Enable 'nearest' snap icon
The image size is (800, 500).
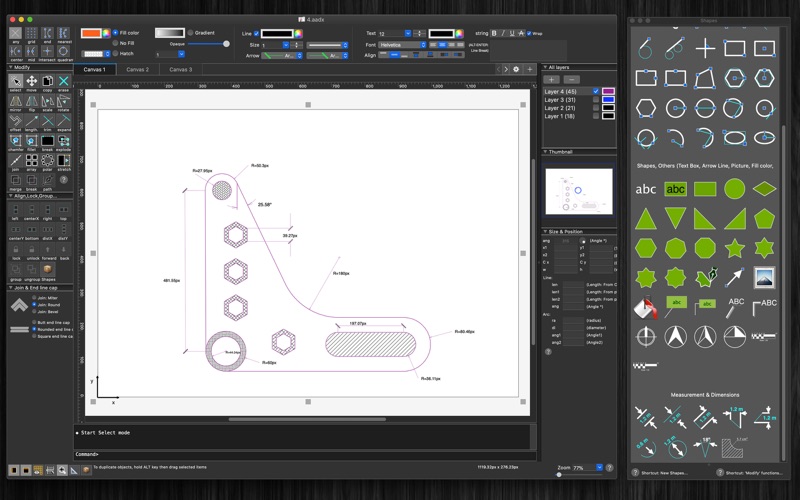tap(63, 33)
